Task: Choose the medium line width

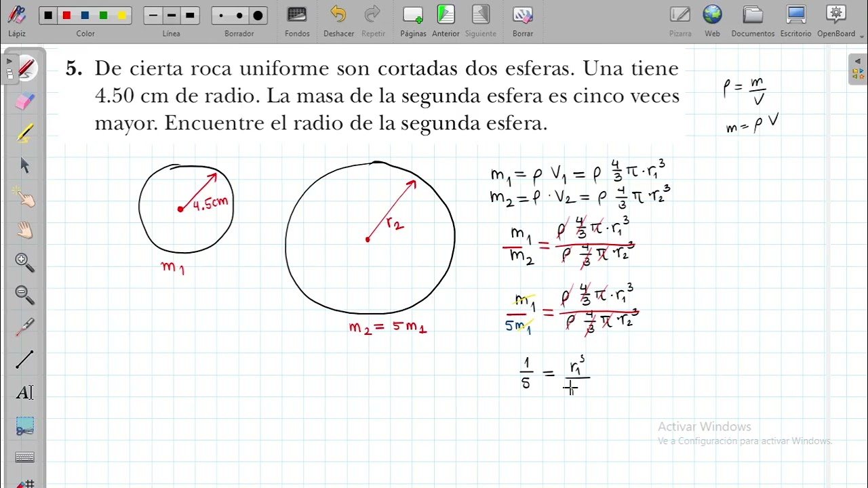Action: click(172, 16)
